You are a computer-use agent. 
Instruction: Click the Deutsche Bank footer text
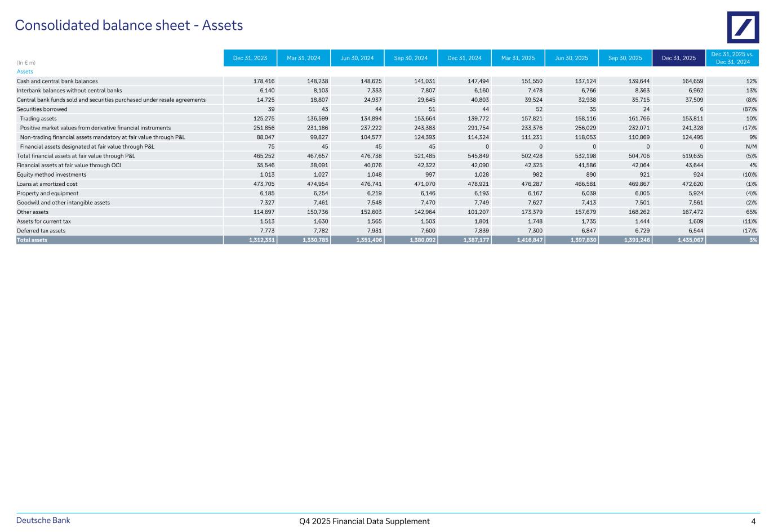(x=43, y=520)
